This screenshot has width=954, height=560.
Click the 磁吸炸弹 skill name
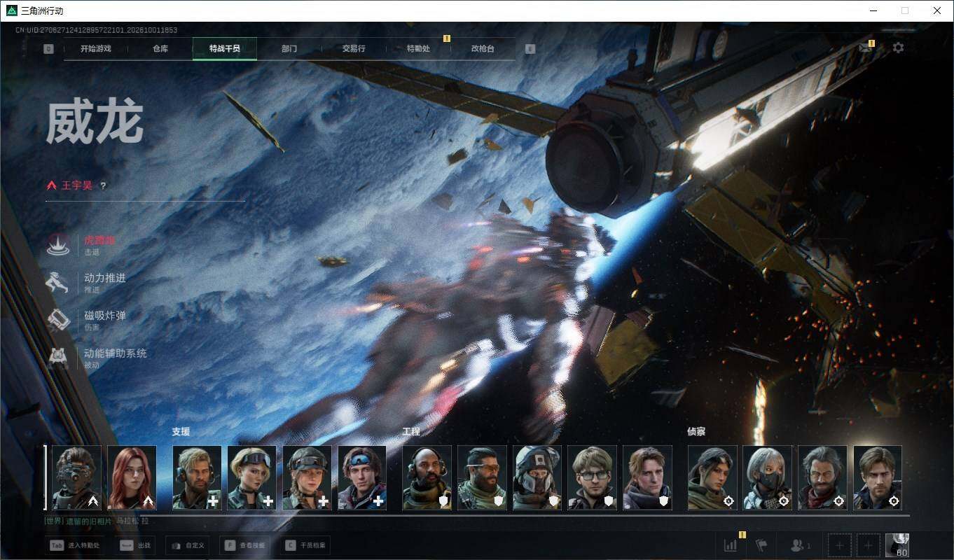[x=105, y=316]
